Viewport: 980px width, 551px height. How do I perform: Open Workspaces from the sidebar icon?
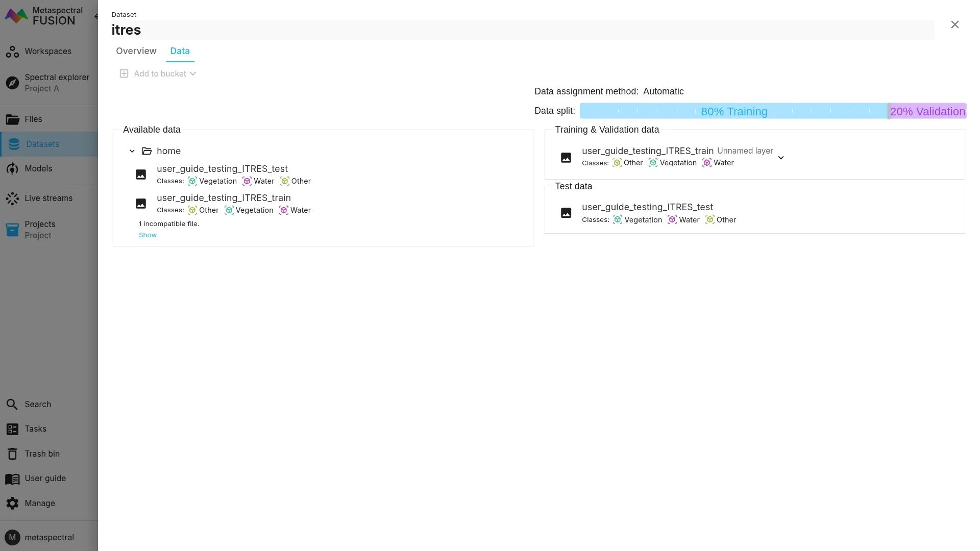coord(12,52)
